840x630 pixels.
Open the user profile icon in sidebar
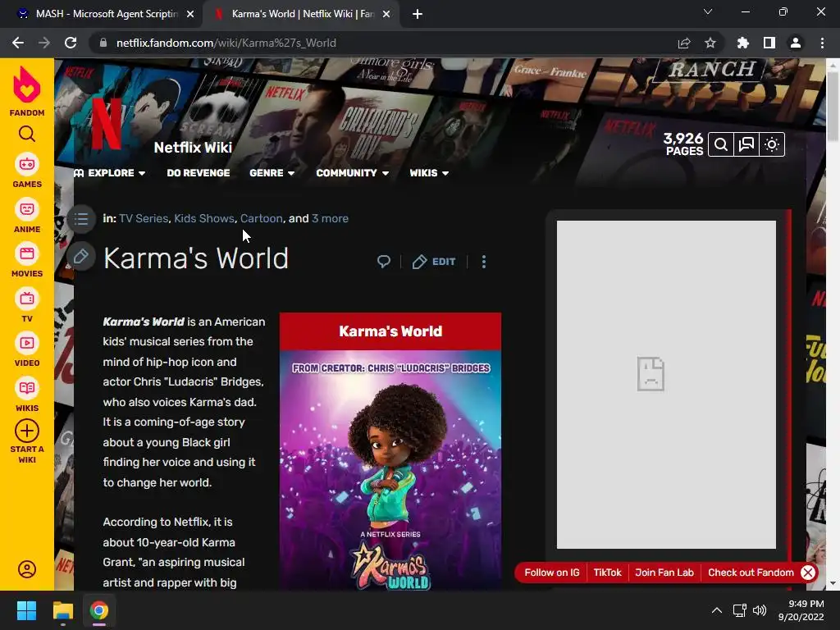point(27,569)
